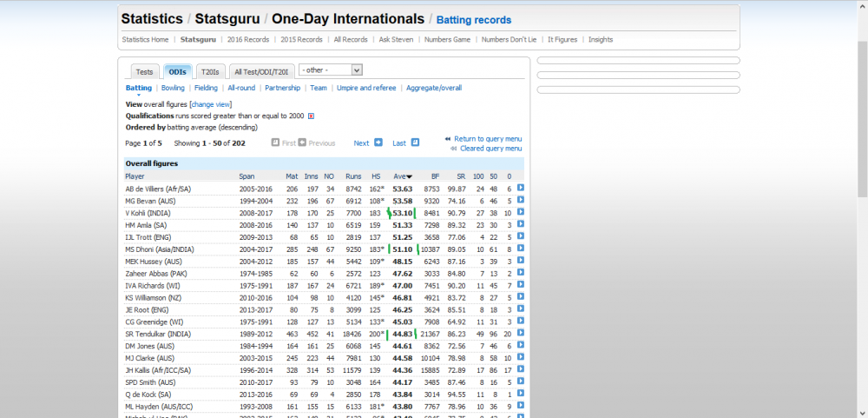Open the It Figures link
Screen dimensions: 868x418
[x=562, y=39]
